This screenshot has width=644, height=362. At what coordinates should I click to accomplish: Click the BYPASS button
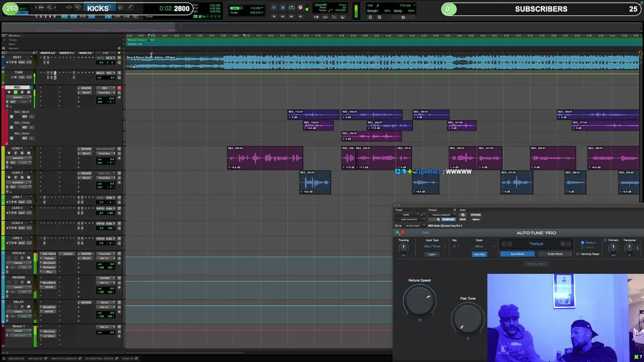476,215
